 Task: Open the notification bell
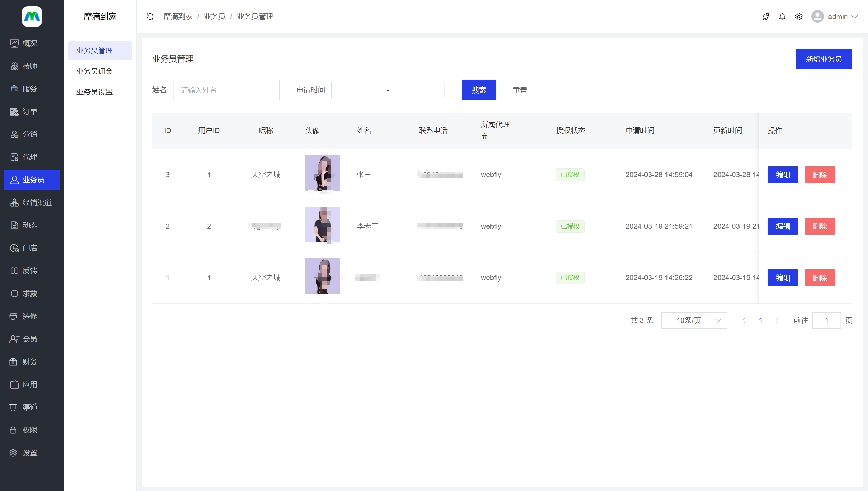tap(782, 17)
